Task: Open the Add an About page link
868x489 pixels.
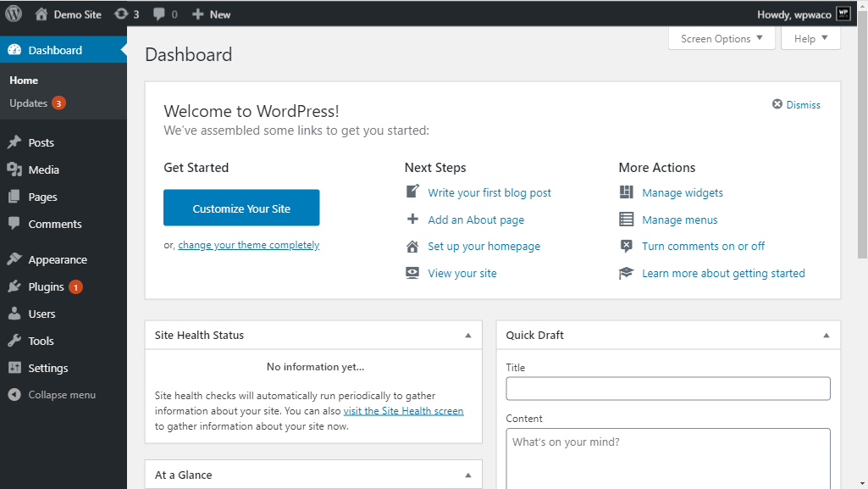Action: click(476, 219)
